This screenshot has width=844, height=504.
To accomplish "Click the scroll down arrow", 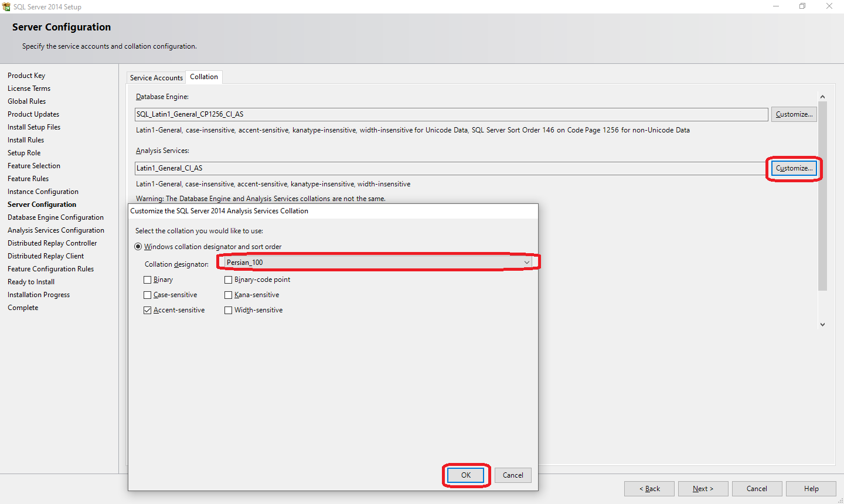I will point(822,324).
